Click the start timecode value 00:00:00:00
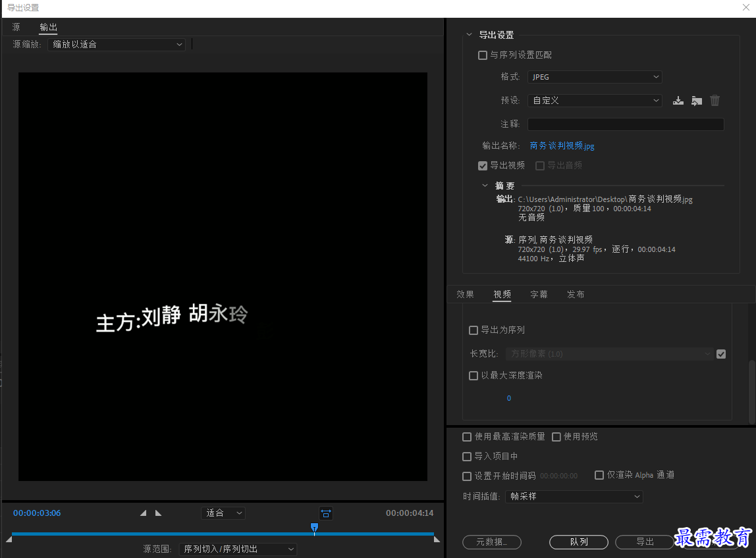756x558 pixels. pyautogui.click(x=558, y=476)
